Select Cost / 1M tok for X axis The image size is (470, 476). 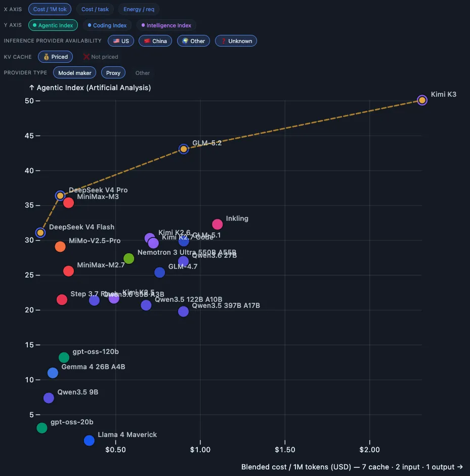coord(50,9)
